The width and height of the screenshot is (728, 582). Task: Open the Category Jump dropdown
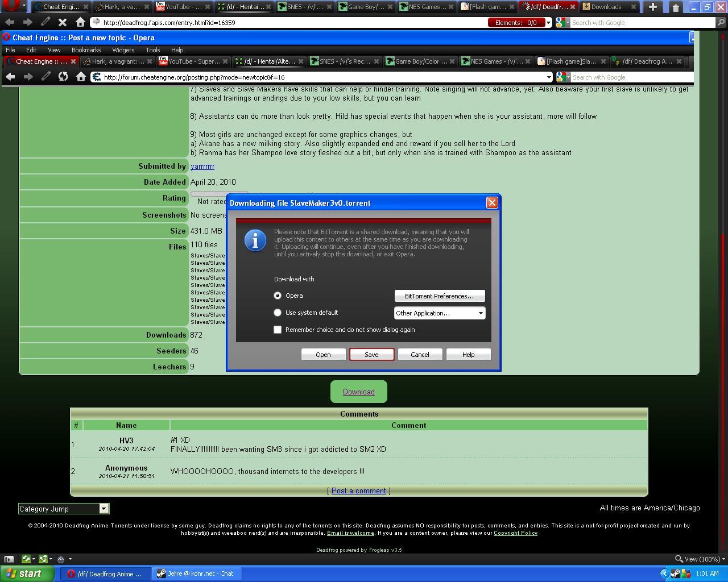point(64,509)
